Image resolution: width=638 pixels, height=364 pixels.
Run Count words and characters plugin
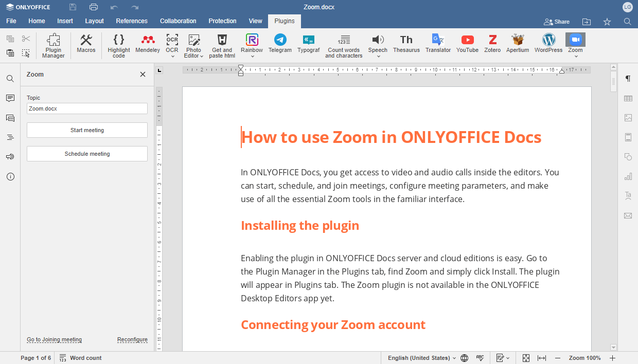tap(344, 46)
